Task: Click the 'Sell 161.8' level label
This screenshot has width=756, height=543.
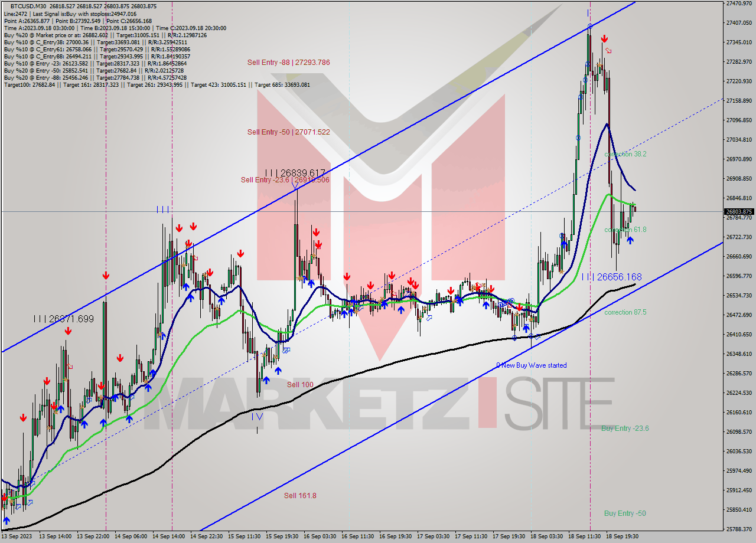Action: [x=300, y=496]
